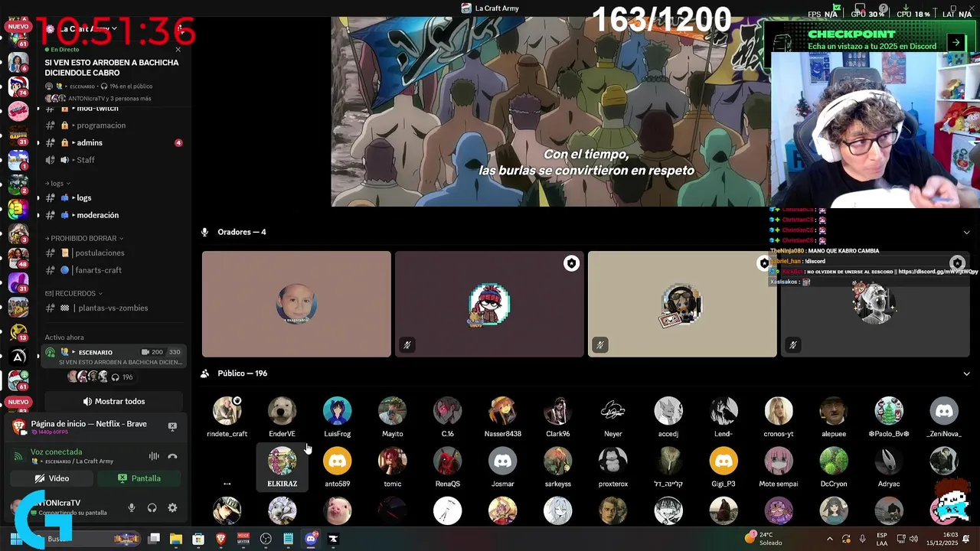Toggle screen sharing with Pantalla button
This screenshot has height=551, width=980.
(139, 478)
